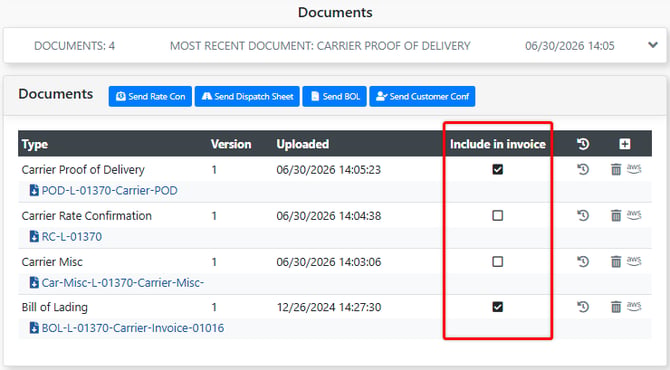The width and height of the screenshot is (670, 370).
Task: View version history for Carrier Rate Confirmation
Action: [x=583, y=215]
